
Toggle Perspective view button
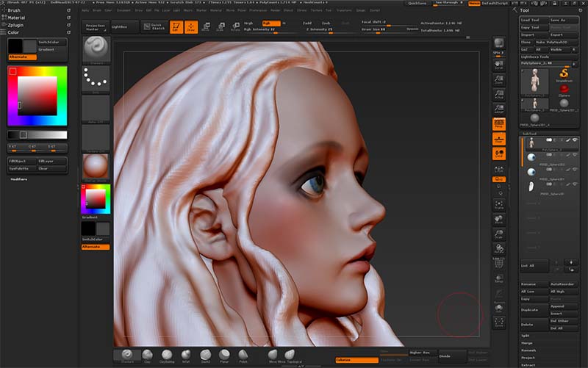[x=499, y=124]
